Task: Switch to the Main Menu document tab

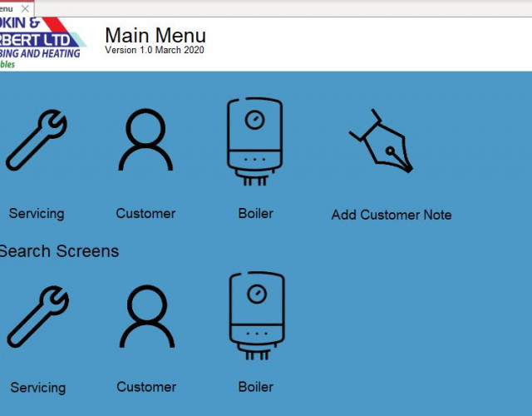Action: click(7, 7)
